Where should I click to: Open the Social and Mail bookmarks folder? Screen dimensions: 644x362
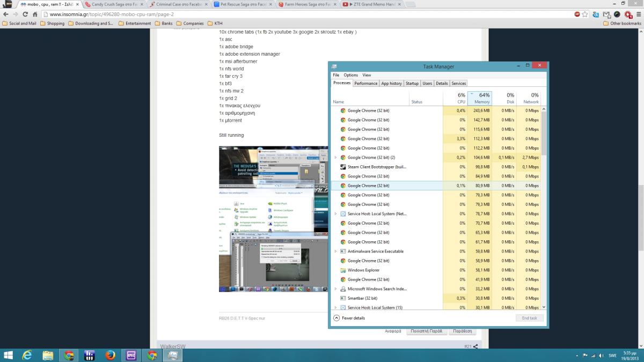(19, 24)
